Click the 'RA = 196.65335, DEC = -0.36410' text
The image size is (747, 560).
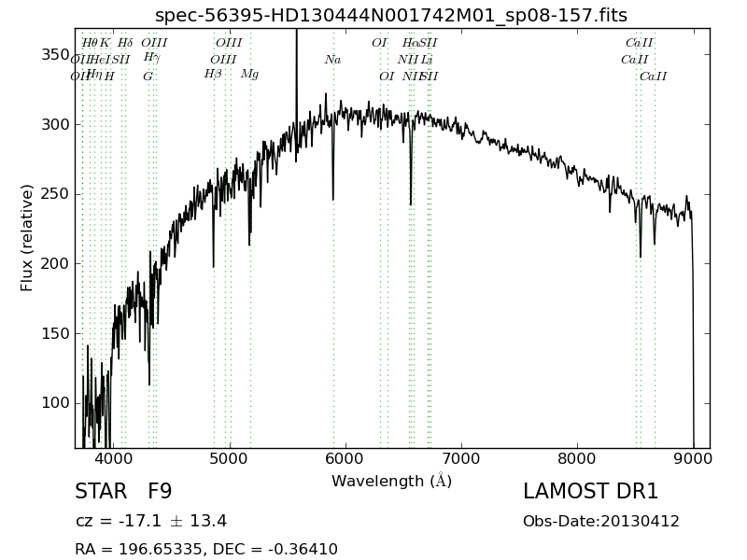pyautogui.click(x=206, y=549)
